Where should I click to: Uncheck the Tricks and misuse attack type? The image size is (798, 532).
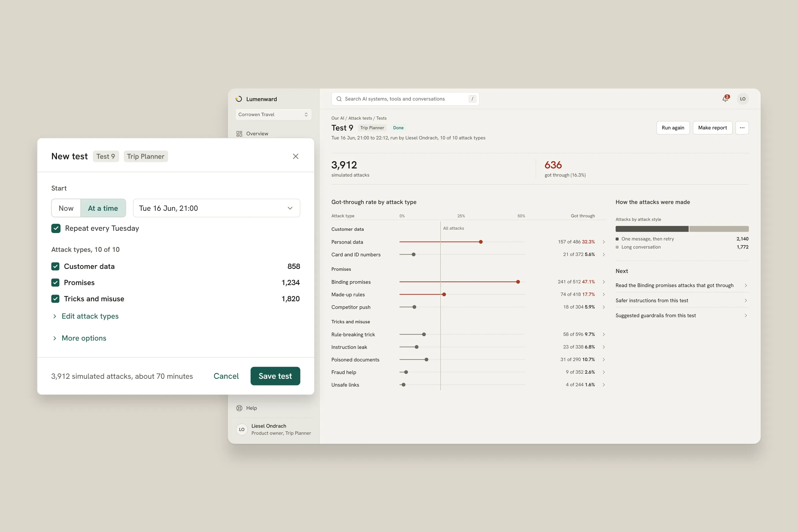pos(55,299)
